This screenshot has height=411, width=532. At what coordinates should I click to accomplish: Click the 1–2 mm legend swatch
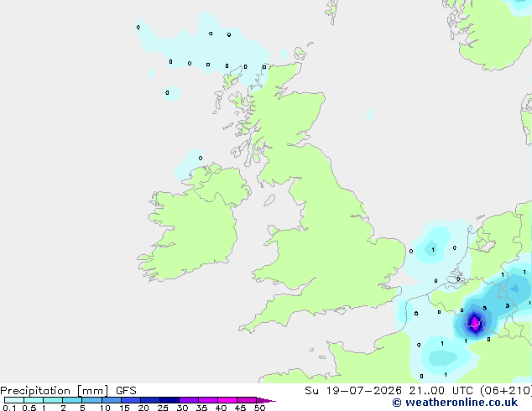pyautogui.click(x=53, y=400)
